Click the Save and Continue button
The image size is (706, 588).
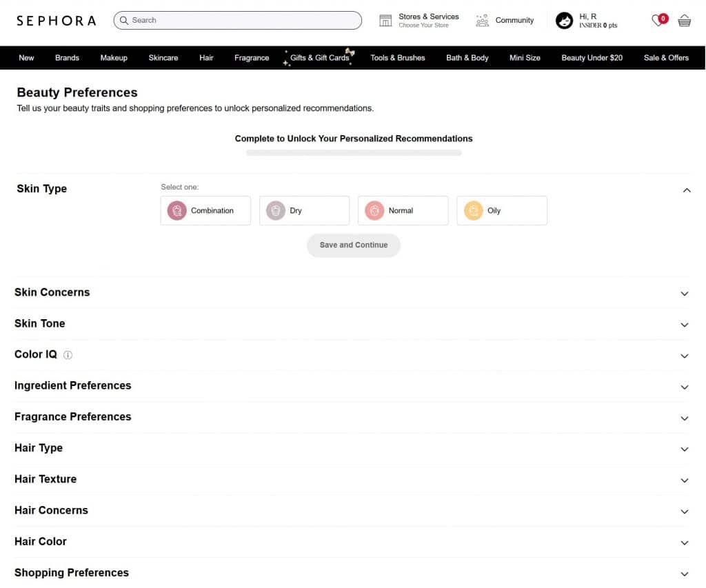click(353, 245)
